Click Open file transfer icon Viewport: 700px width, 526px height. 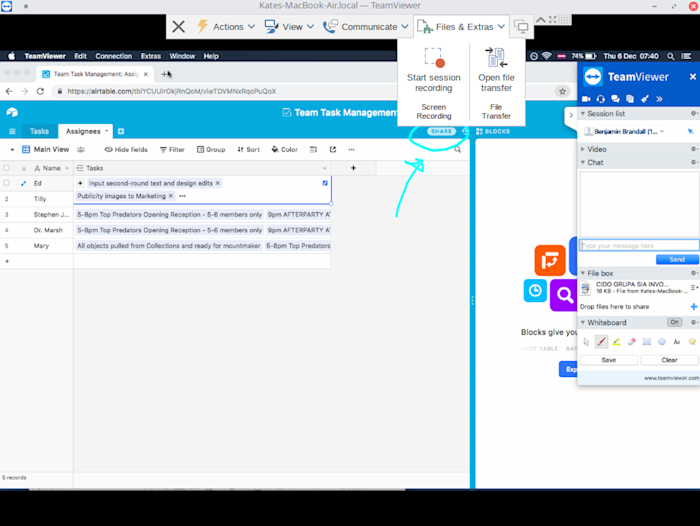click(x=496, y=57)
